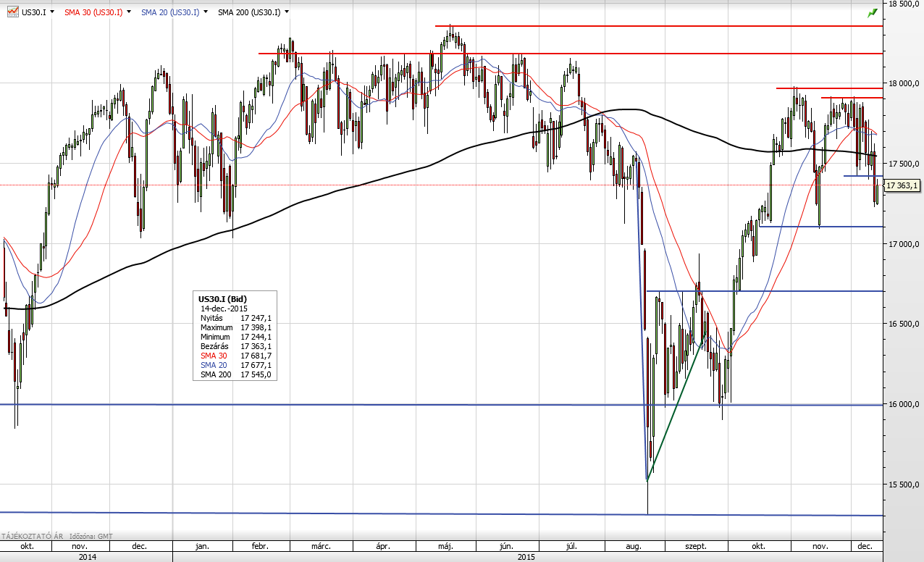The height and width of the screenshot is (562, 924).
Task: Click the 'jan.' label on the time axis
Action: [203, 546]
